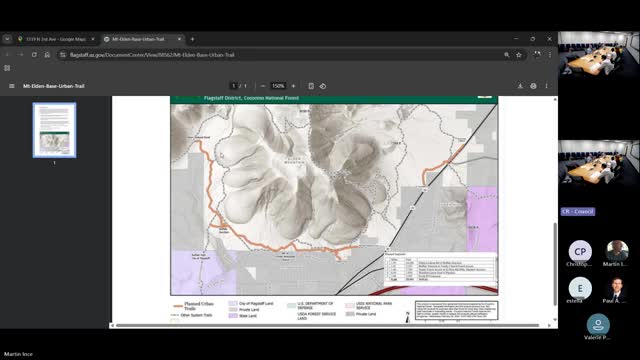Open the apps grid in bookmarks bar
The image size is (640, 360).
pyautogui.click(x=7, y=68)
